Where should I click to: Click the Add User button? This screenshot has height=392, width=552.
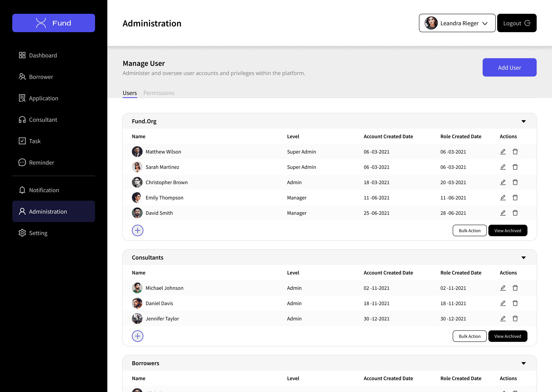(509, 68)
